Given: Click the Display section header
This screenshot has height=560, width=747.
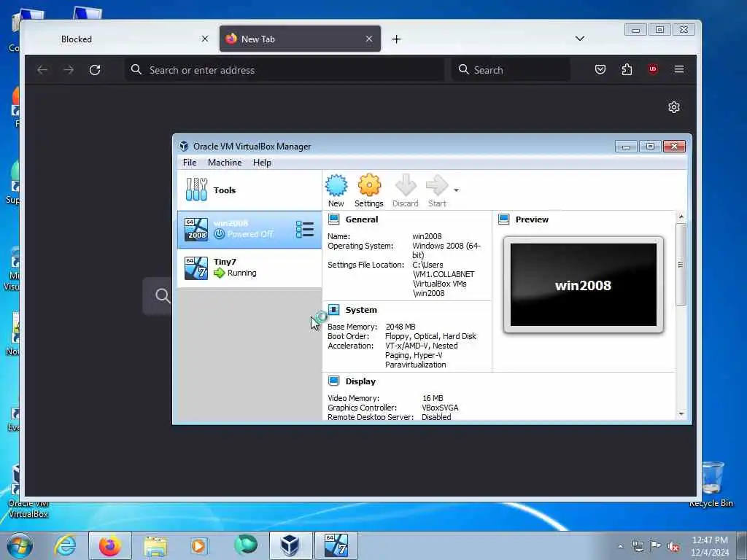Looking at the screenshot, I should (360, 381).
